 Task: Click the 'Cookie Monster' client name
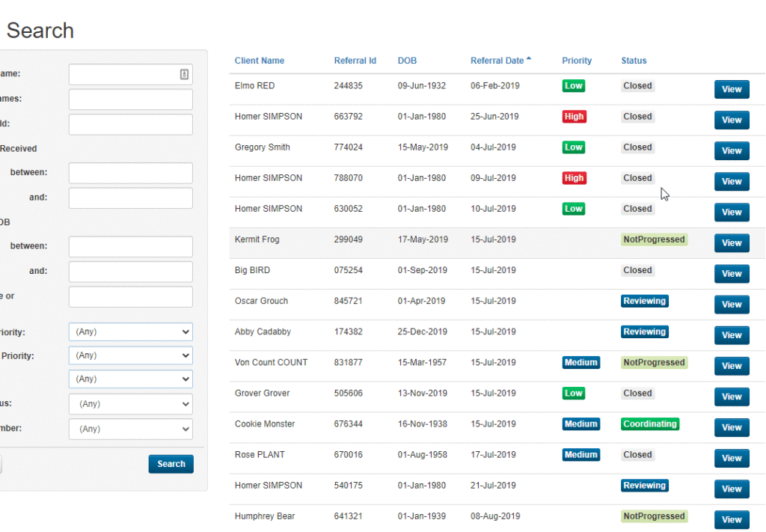[265, 424]
